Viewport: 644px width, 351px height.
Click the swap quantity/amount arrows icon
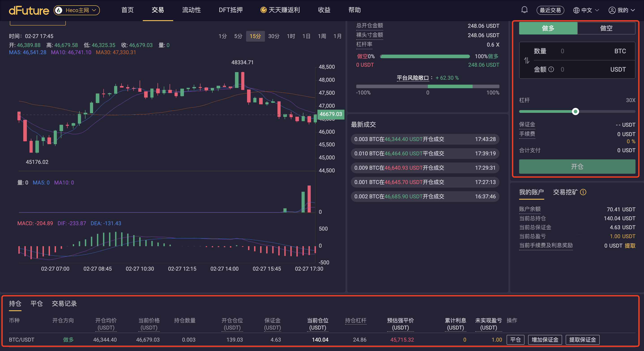tap(527, 60)
